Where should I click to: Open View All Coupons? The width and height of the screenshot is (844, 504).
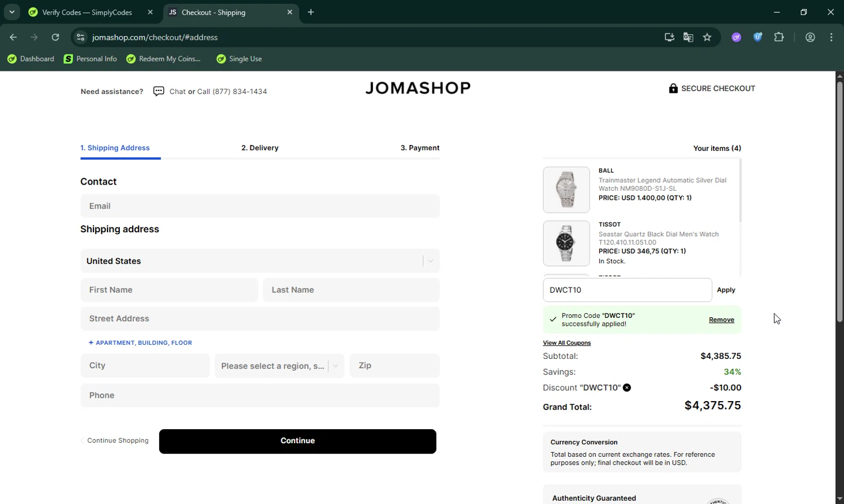(567, 343)
